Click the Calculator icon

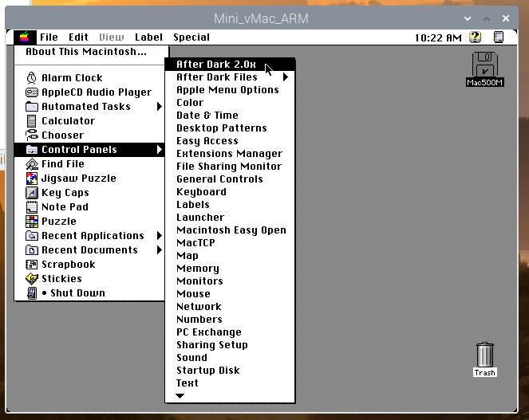32,121
